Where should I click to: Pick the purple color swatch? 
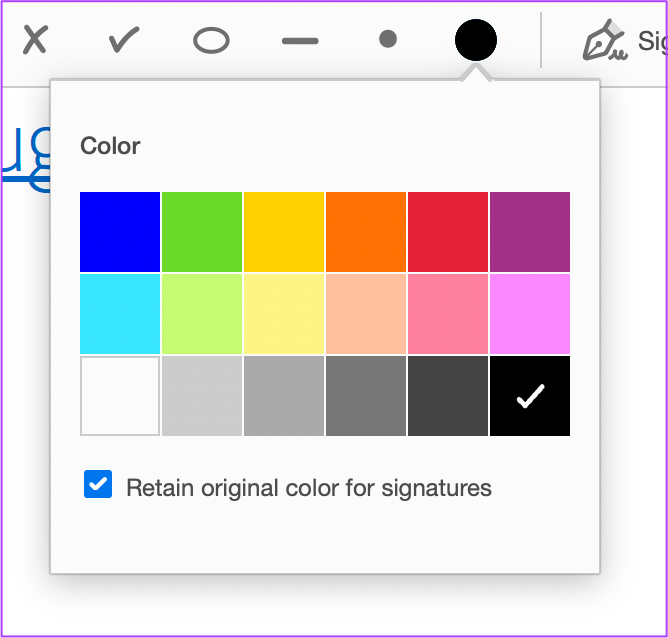pos(530,232)
